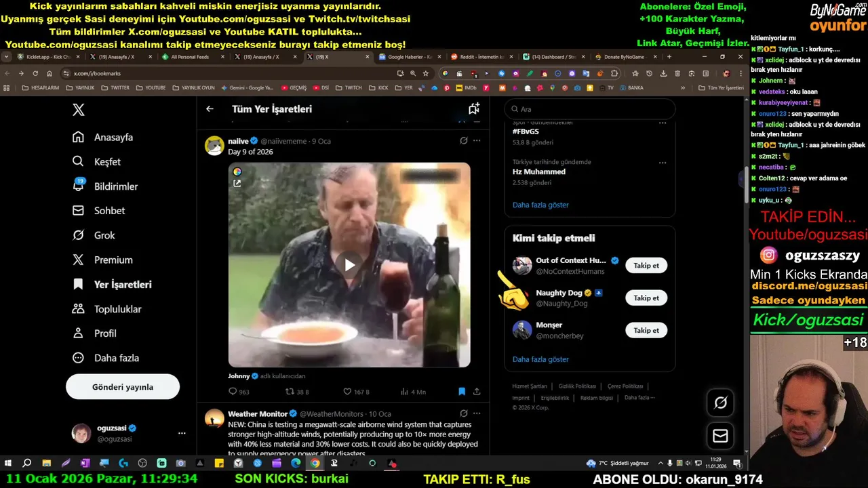Switch to the Kicklet.app tab
This screenshot has height=488, width=868.
tap(48, 57)
